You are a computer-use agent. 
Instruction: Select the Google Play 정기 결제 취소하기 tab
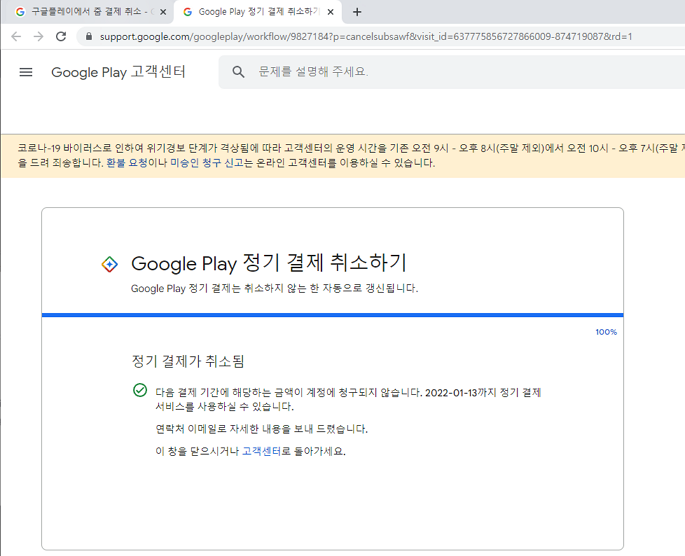[258, 12]
